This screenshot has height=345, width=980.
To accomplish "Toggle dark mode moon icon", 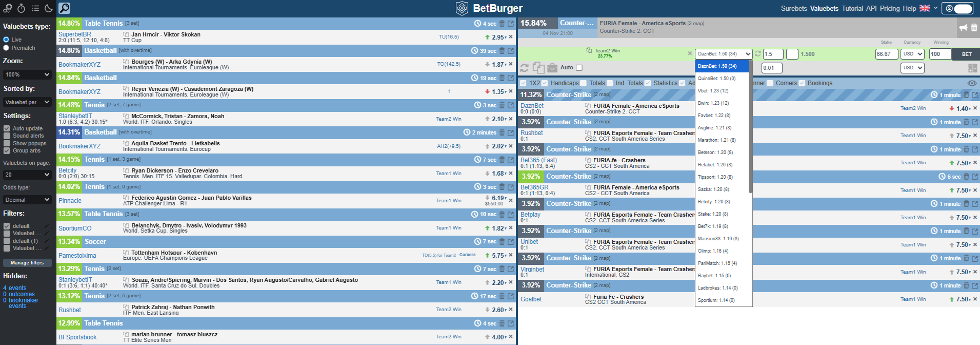I will (49, 8).
